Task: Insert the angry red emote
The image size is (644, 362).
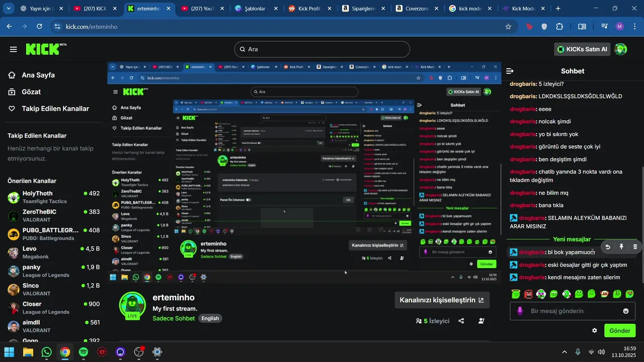Action: [x=528, y=294]
